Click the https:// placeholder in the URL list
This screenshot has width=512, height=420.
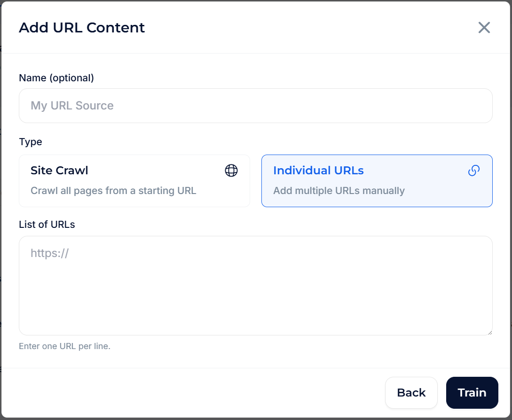pos(50,254)
